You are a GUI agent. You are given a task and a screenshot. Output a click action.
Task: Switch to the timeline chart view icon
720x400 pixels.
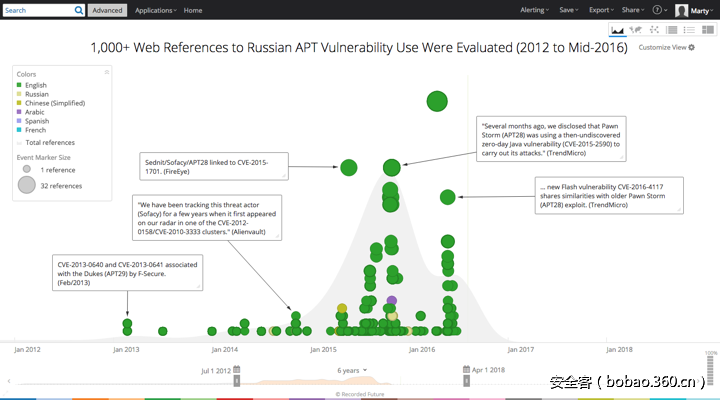(x=617, y=30)
